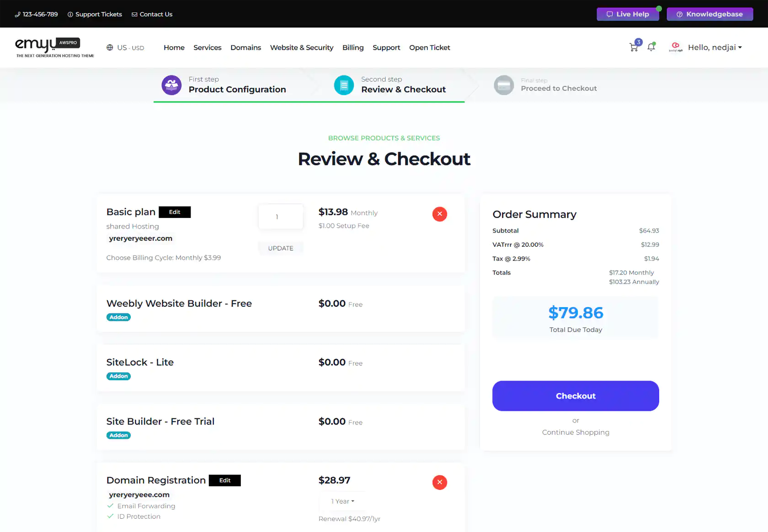The width and height of the screenshot is (768, 532).
Task: Open the 1 Year registration period dropdown
Action: [x=343, y=501]
